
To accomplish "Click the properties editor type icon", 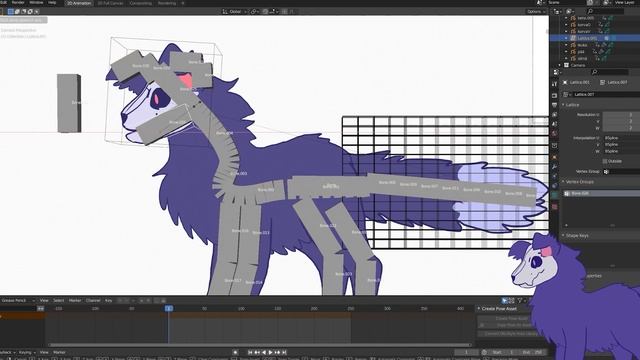I will 557,72.
